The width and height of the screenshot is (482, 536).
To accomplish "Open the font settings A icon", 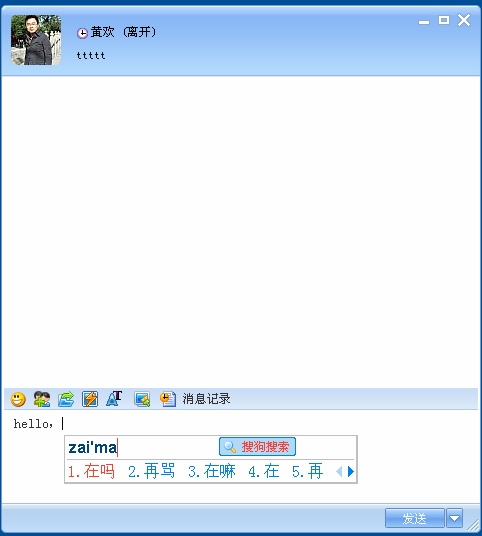I will [x=114, y=399].
